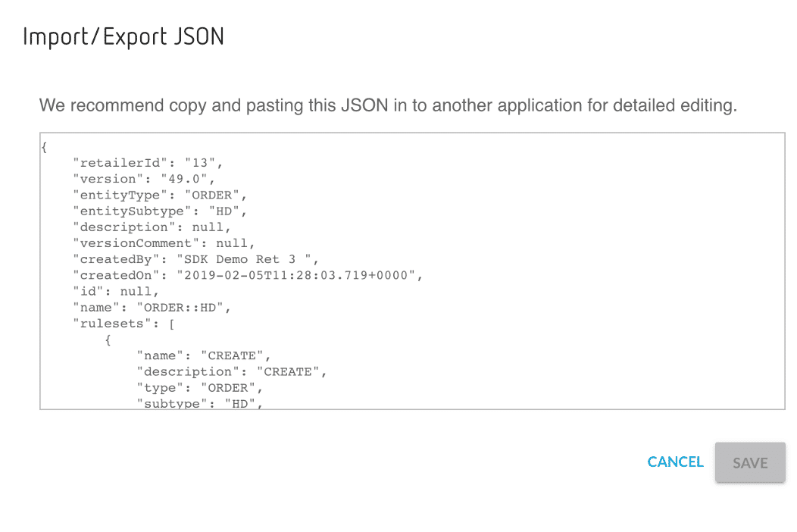Click the copy and pasting recommendation text

(x=388, y=105)
